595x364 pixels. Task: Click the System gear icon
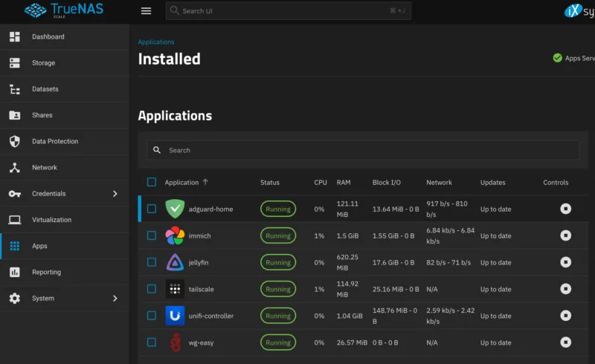tap(15, 299)
